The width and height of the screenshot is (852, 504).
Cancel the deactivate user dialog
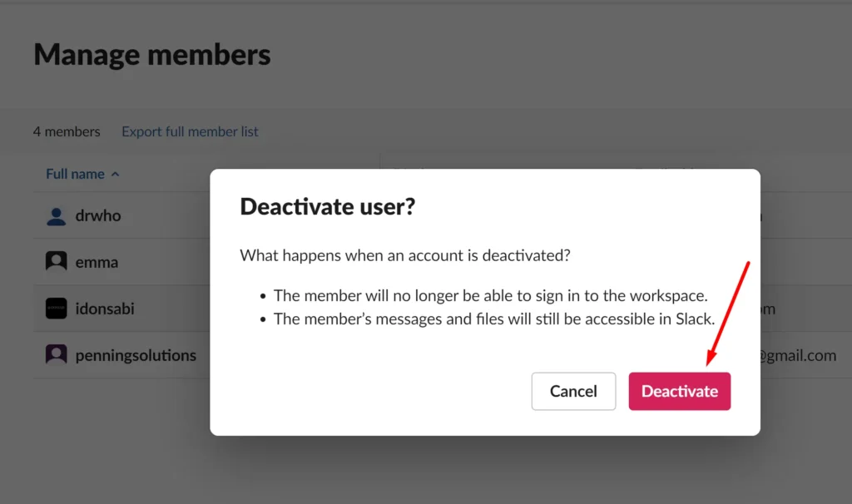pos(573,391)
